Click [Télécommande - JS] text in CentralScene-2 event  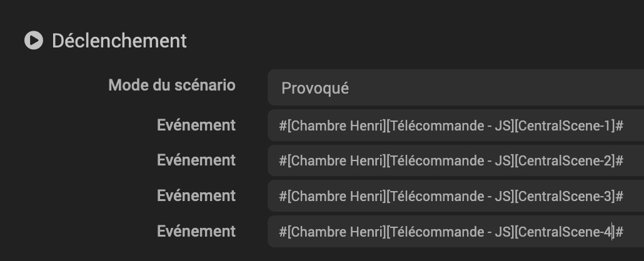(x=450, y=160)
